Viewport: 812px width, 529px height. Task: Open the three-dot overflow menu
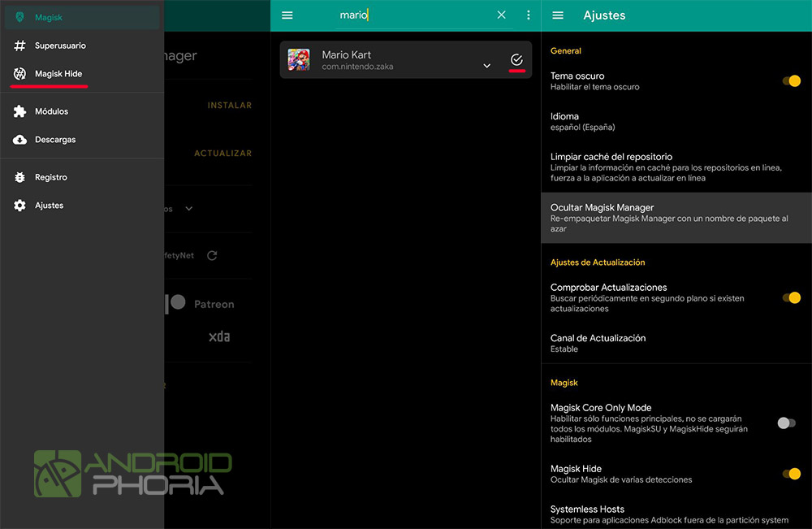click(x=529, y=15)
